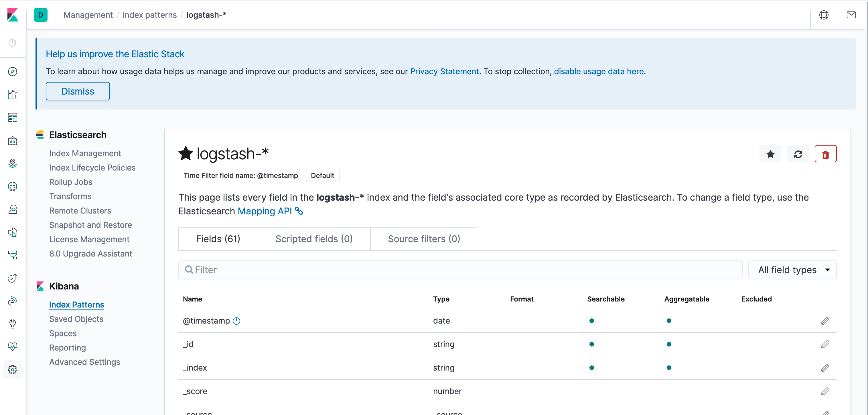Open Saved Objects

click(76, 319)
